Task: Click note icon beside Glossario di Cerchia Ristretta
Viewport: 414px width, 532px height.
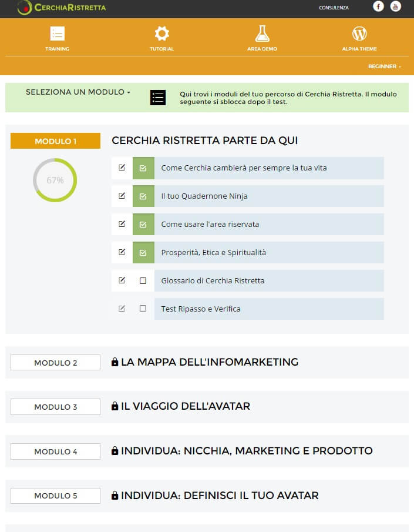Action: point(122,280)
